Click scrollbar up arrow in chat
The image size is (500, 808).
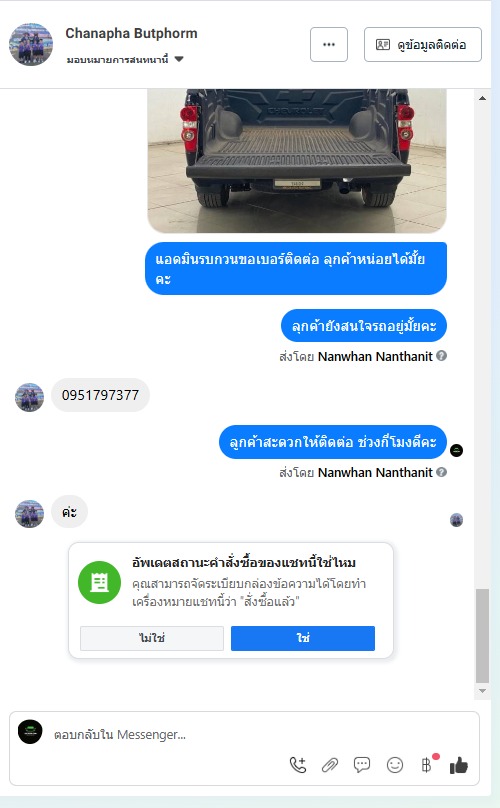482,98
